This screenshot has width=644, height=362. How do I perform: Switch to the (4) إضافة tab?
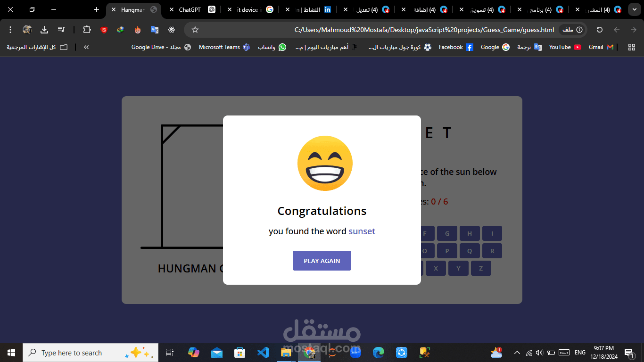[425, 9]
